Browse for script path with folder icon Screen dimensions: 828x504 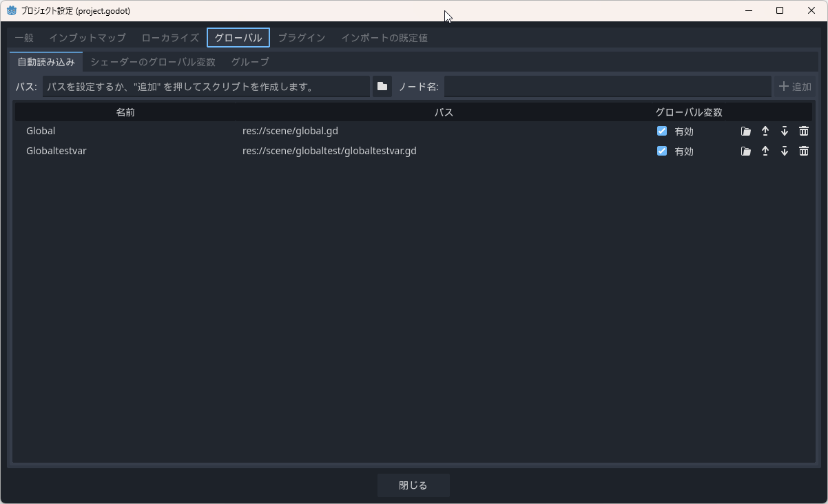click(x=382, y=87)
